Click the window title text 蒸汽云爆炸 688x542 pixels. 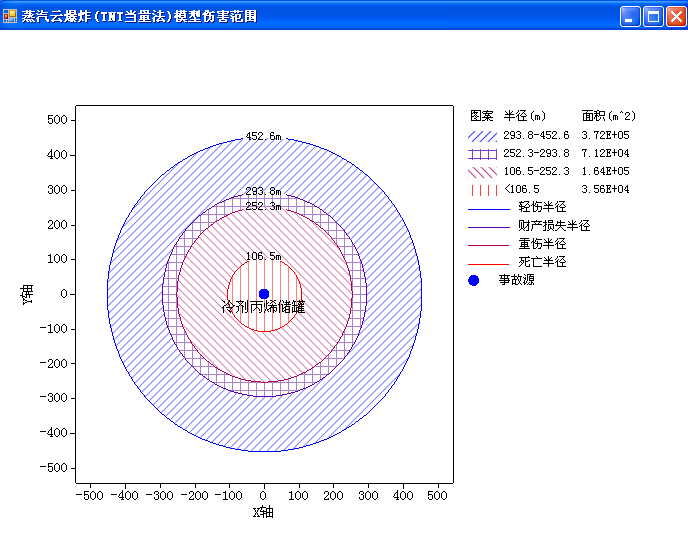coord(56,17)
